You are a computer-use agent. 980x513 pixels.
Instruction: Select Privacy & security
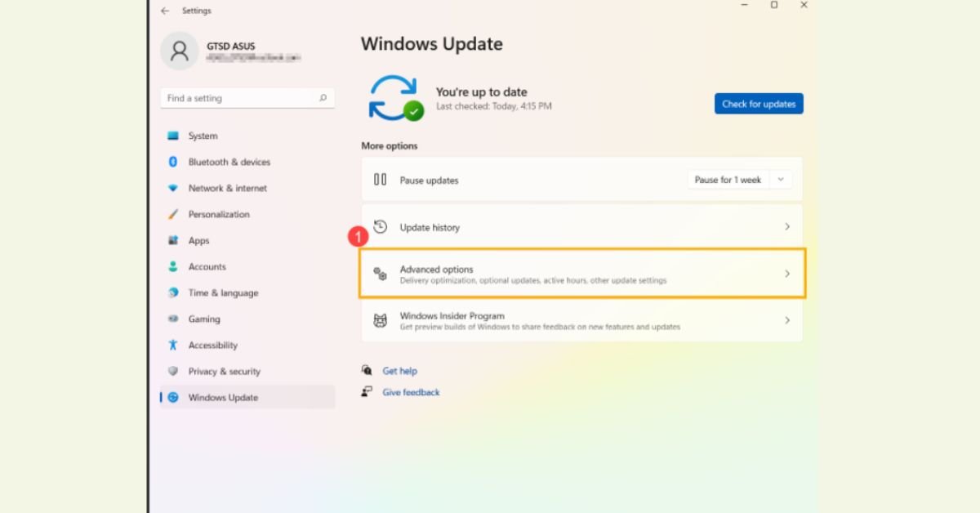[247, 371]
